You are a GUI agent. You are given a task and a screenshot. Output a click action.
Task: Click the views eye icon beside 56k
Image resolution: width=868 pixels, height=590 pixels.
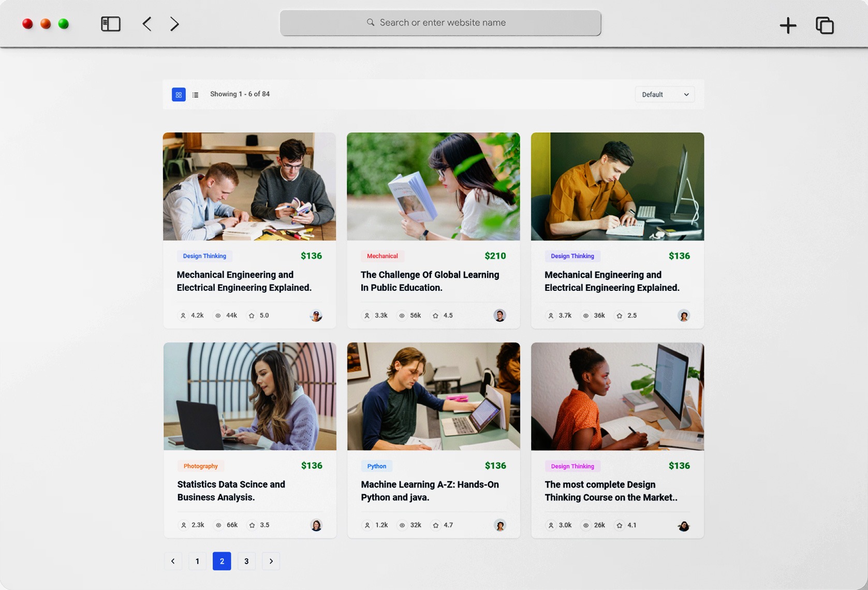[402, 316]
